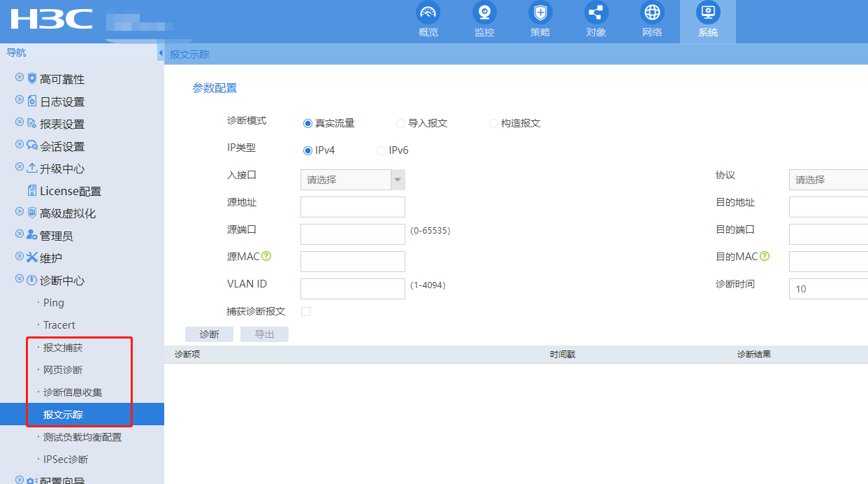Click the 报表设置 report icon

[32, 123]
